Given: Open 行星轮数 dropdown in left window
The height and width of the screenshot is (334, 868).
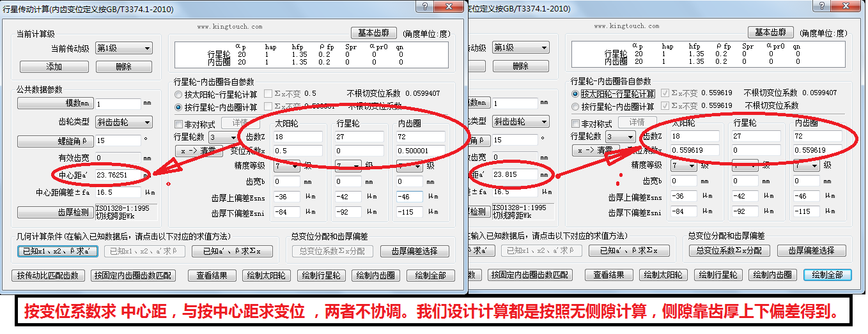Looking at the screenshot, I should (223, 137).
